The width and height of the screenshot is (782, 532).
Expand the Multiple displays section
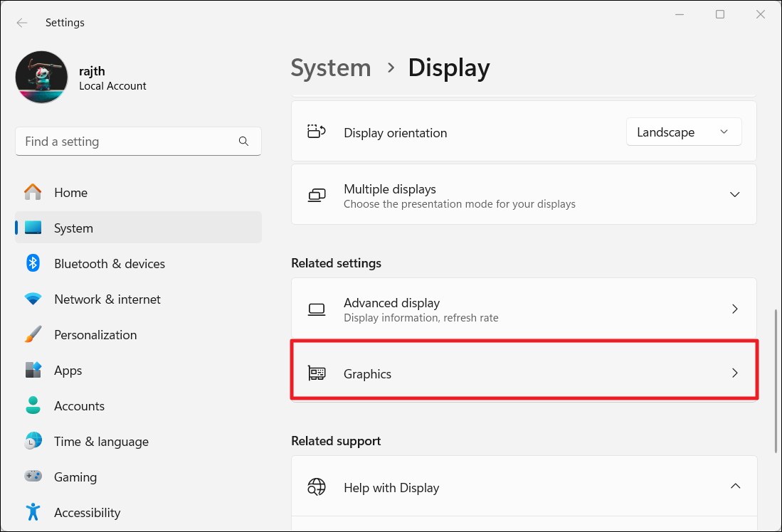[734, 195]
